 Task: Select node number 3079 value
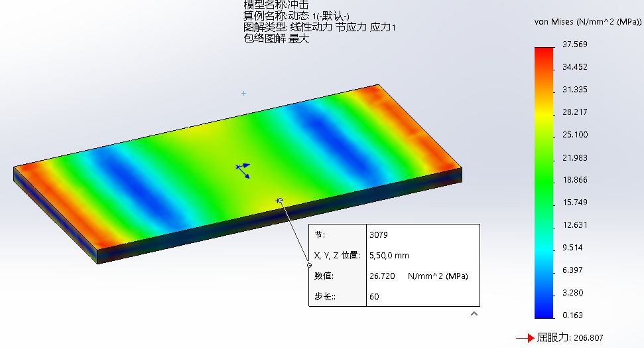tap(378, 235)
